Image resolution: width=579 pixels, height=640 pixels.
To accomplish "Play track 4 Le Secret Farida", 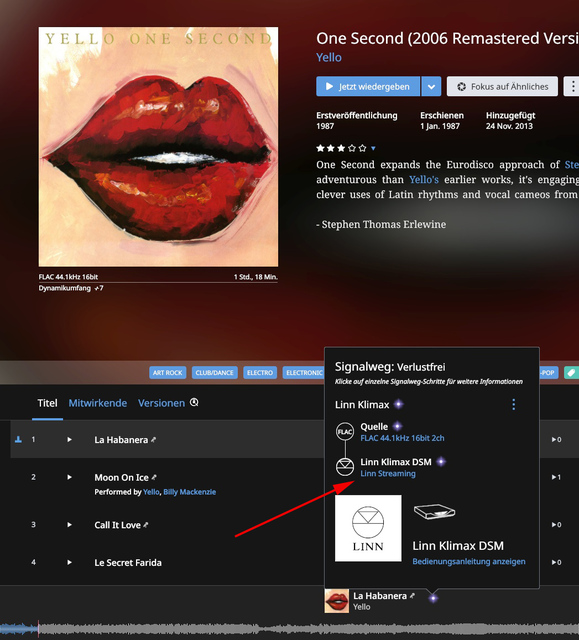I will tap(69, 562).
